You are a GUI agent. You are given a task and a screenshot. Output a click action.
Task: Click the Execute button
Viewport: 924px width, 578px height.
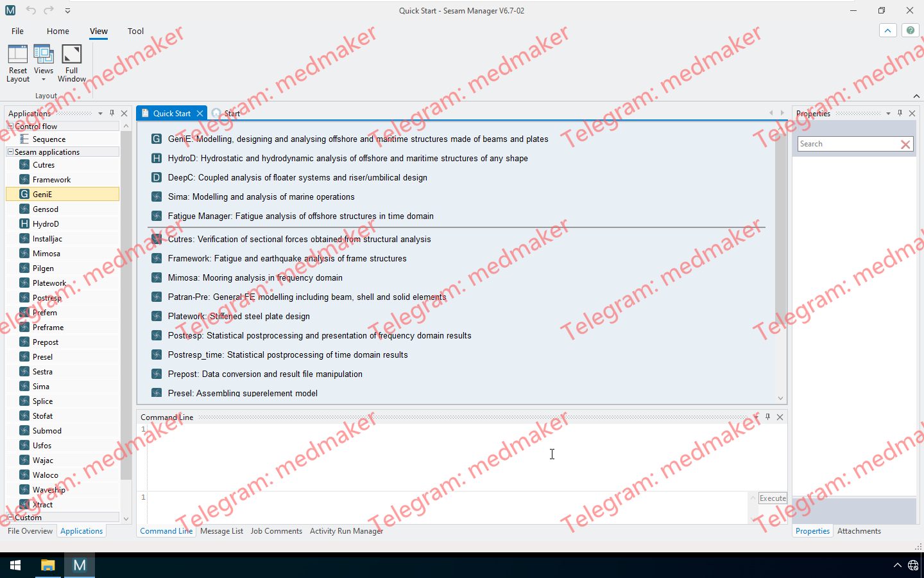coord(773,498)
